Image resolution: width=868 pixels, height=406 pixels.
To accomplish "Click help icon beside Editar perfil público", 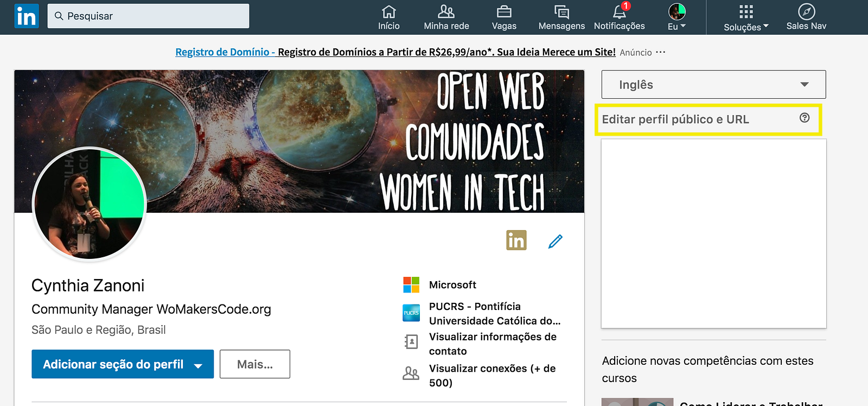I will coord(805,118).
